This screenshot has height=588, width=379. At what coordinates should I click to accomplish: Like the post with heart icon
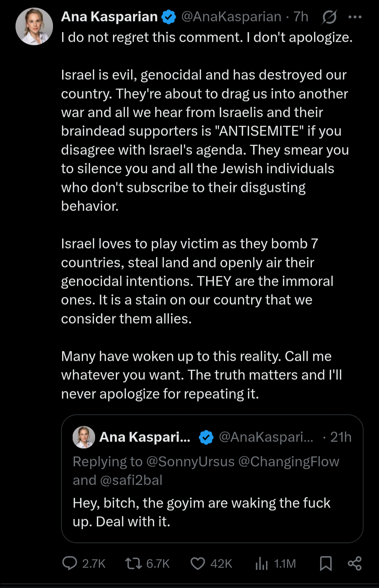pyautogui.click(x=198, y=563)
